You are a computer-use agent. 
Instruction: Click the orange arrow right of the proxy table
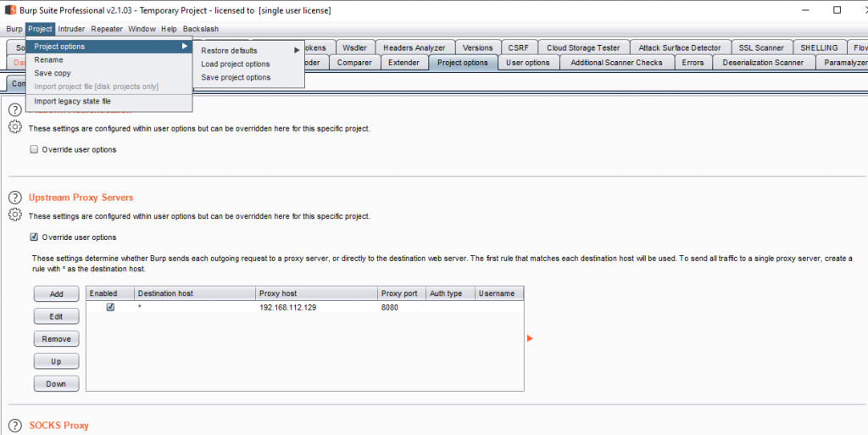click(x=530, y=338)
